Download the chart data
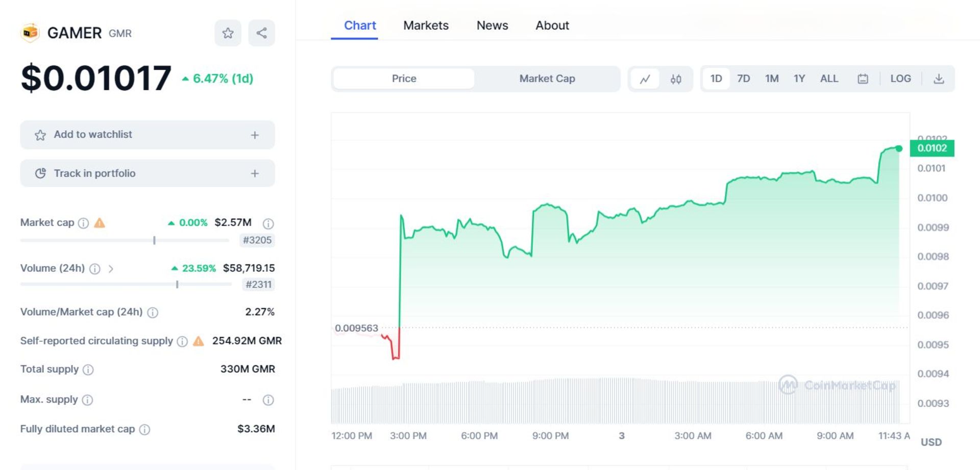The image size is (980, 470). coord(939,79)
